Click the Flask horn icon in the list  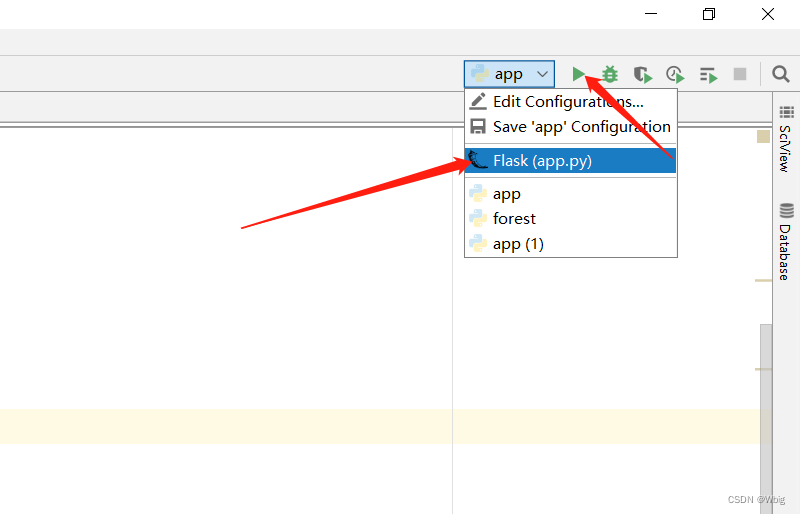[x=478, y=161]
